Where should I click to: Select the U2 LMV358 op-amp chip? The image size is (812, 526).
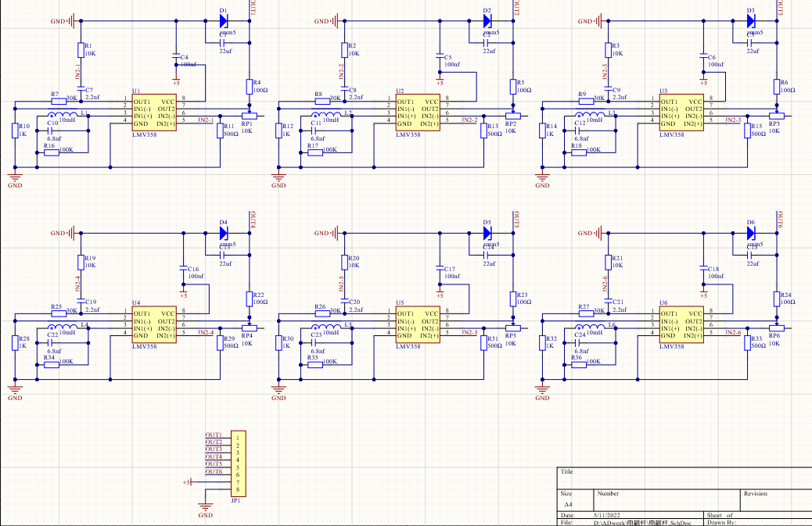pyautogui.click(x=418, y=113)
